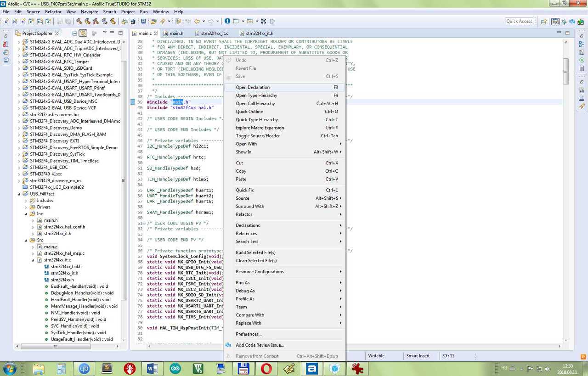Viewport: 588px width, 376px height.
Task: Click Preferences... in the context menu
Action: point(249,334)
